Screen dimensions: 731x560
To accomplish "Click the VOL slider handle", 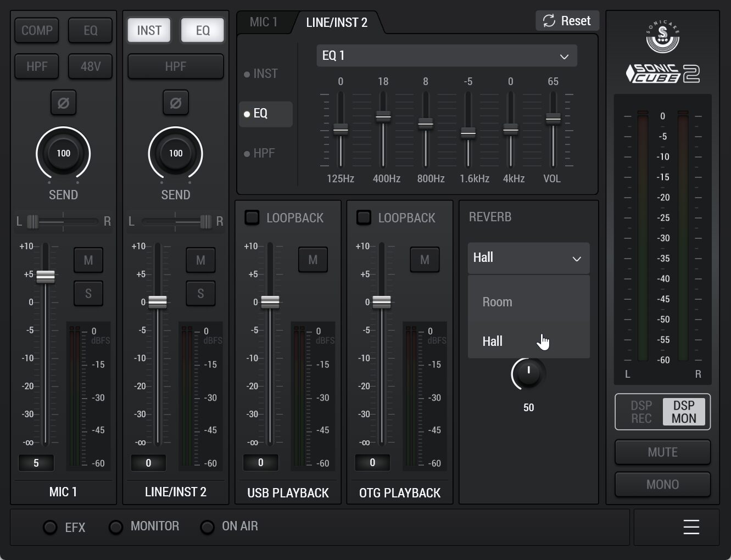I will [553, 118].
